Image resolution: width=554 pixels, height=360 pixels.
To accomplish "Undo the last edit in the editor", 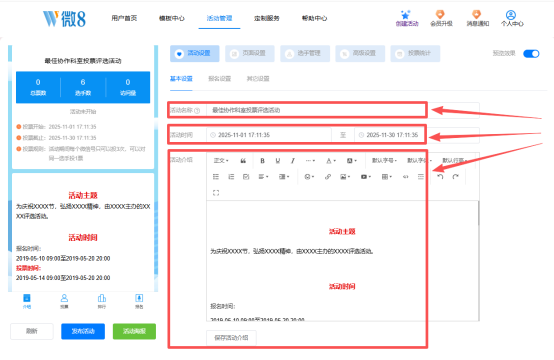I will [x=440, y=177].
